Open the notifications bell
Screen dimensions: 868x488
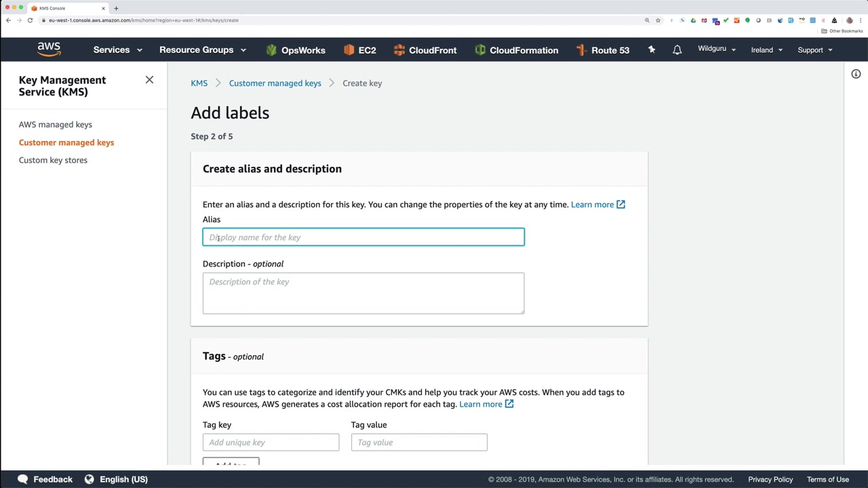click(677, 50)
